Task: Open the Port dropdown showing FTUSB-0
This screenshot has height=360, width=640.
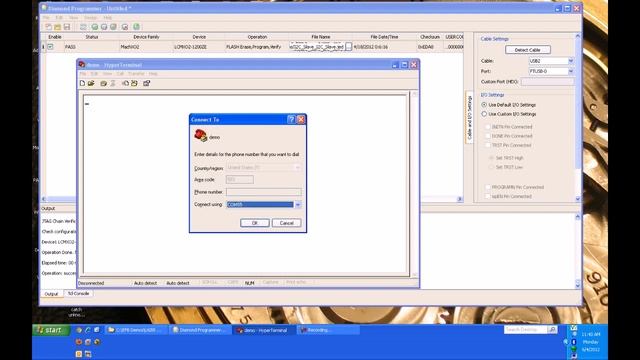Action: 571,71
